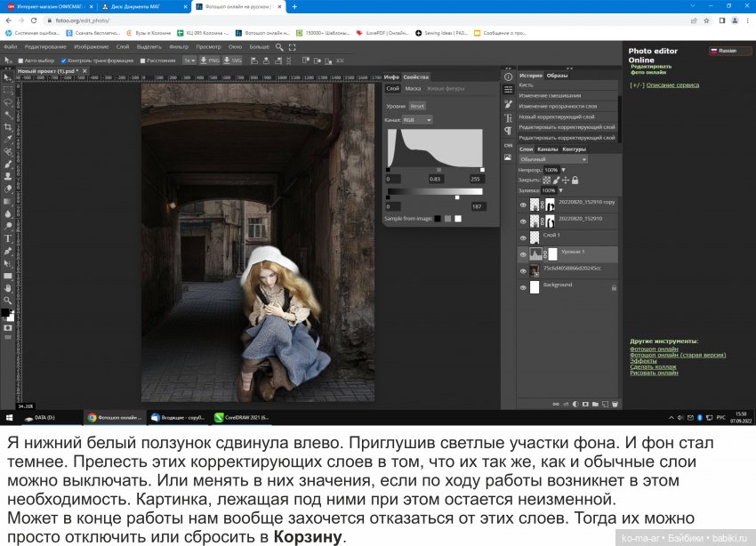This screenshot has height=546, width=756.
Task: Enable the Авто-выбор checkbox
Action: [x=20, y=59]
